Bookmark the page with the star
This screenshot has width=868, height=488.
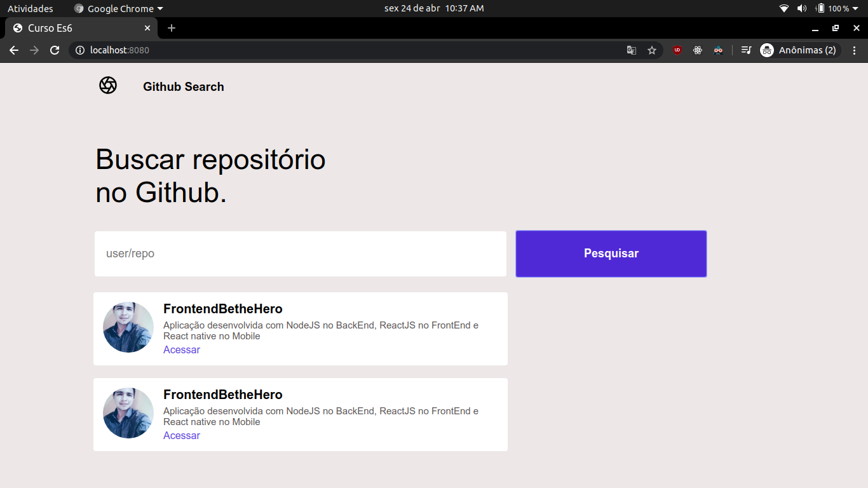click(652, 50)
